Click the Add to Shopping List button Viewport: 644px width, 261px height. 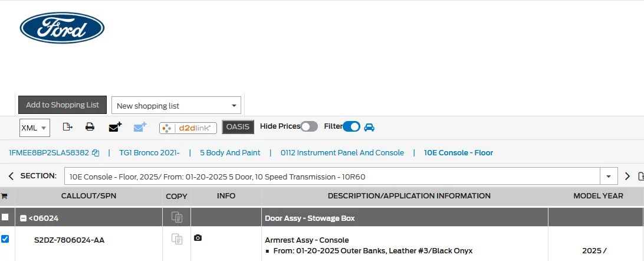[63, 105]
